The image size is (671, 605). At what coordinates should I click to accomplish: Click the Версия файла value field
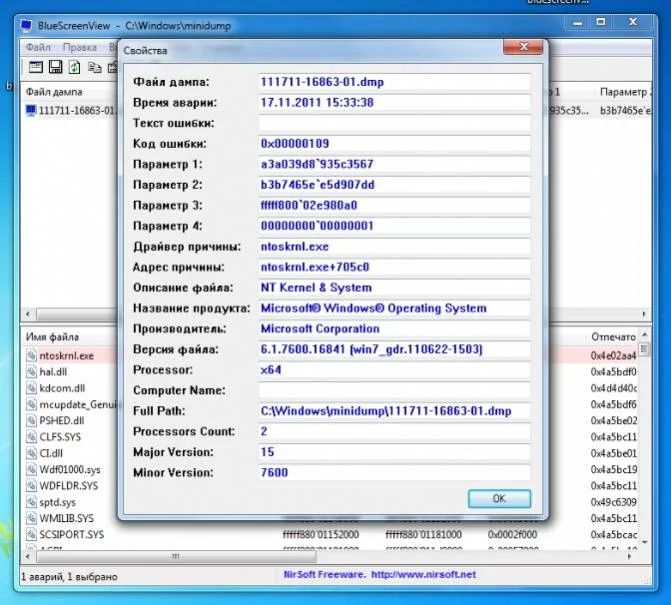(395, 349)
